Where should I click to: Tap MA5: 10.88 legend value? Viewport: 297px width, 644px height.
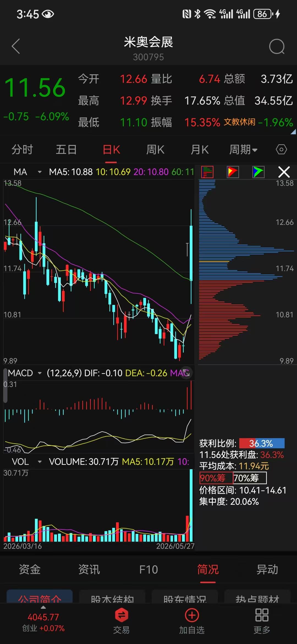71,172
